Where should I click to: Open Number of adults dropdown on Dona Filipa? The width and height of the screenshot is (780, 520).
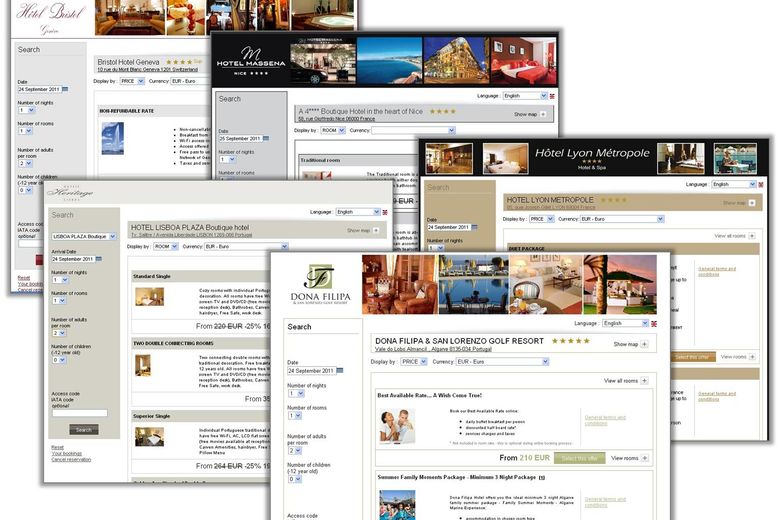(x=294, y=450)
